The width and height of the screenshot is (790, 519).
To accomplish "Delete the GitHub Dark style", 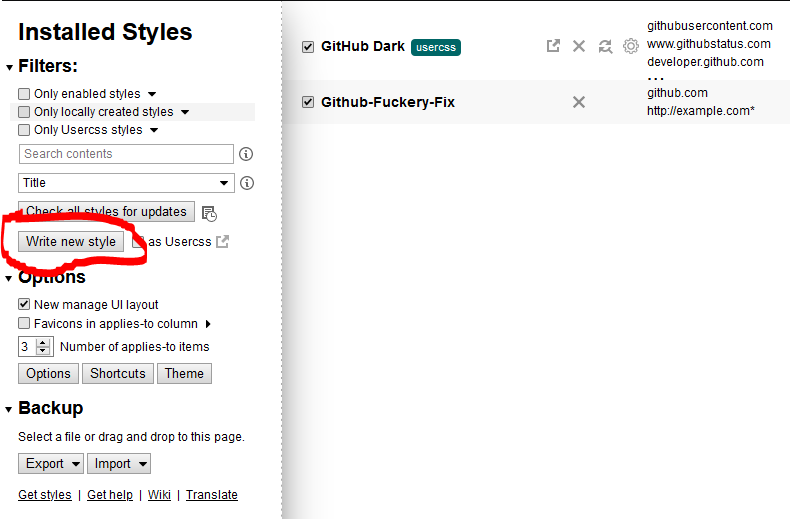I will pos(578,46).
